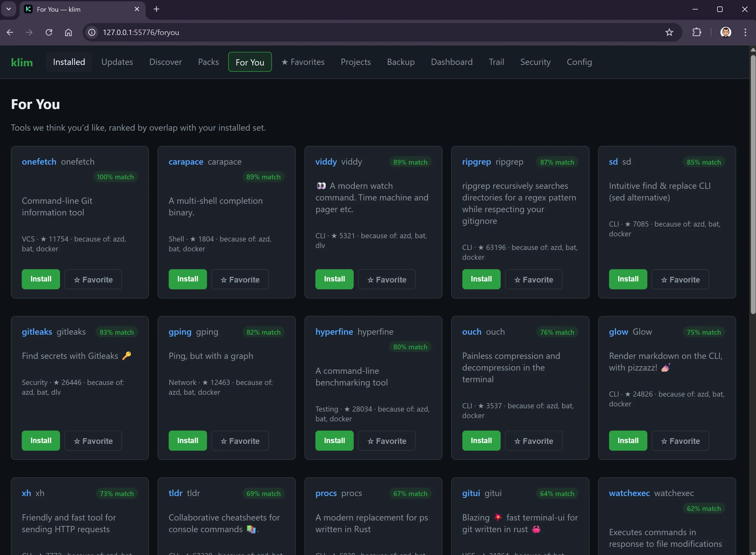
Task: Favorite the hyperfine tool
Action: pos(387,441)
